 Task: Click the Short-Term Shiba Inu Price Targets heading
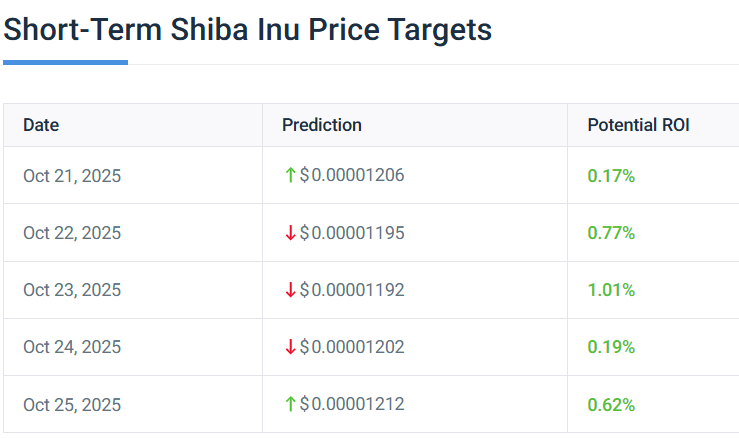tap(247, 30)
